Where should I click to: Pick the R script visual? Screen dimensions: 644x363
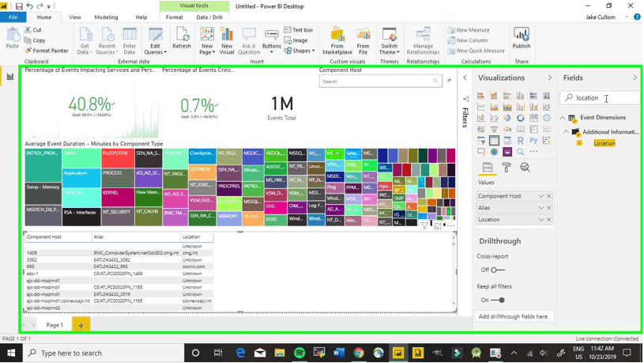[521, 141]
